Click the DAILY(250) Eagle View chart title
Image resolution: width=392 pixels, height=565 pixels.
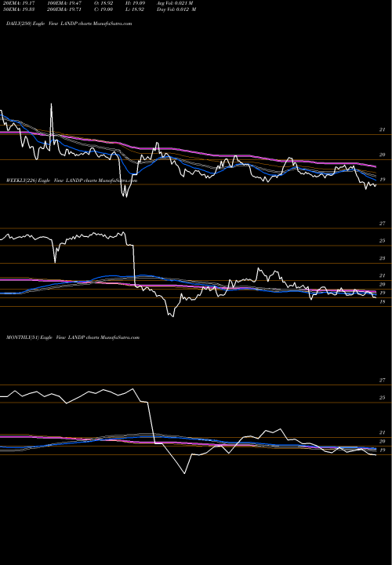(69, 24)
